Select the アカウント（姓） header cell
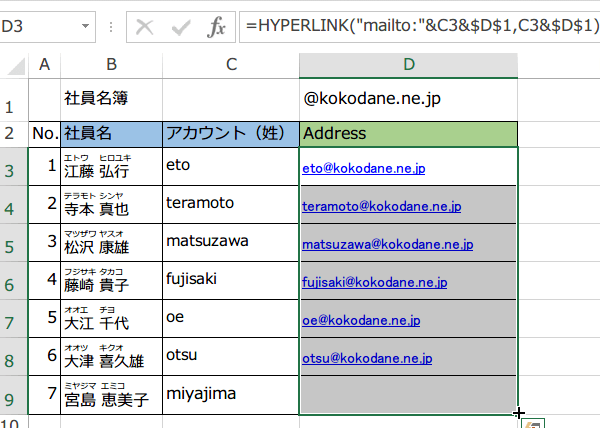This screenshot has height=428, width=600. tap(231, 134)
